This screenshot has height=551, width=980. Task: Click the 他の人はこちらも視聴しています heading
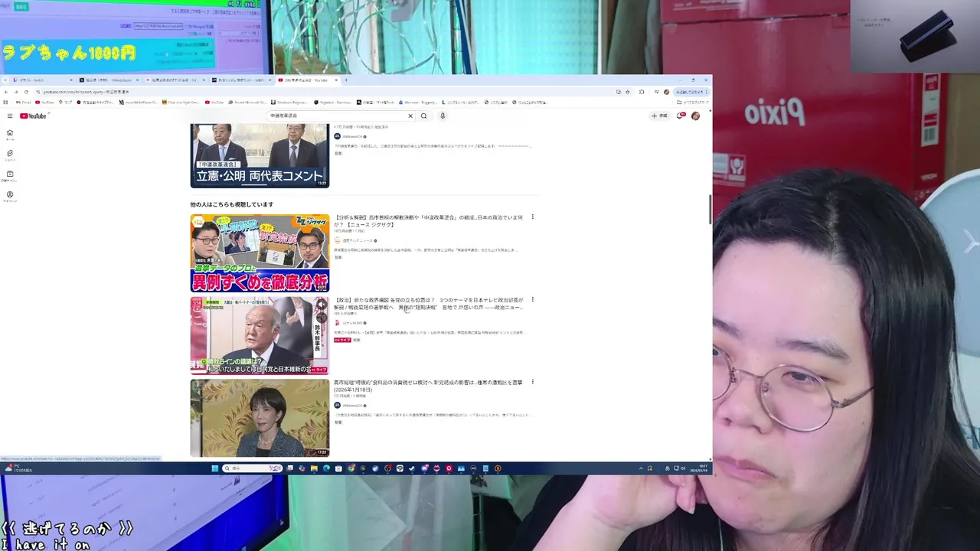coord(231,204)
